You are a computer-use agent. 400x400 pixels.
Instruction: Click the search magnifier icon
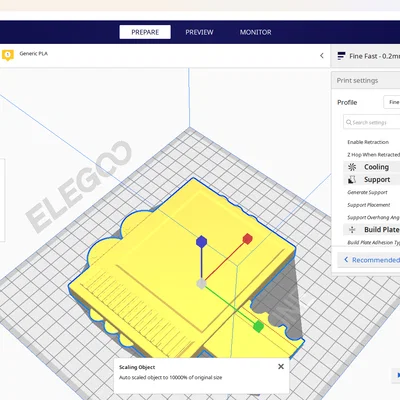pyautogui.click(x=349, y=122)
